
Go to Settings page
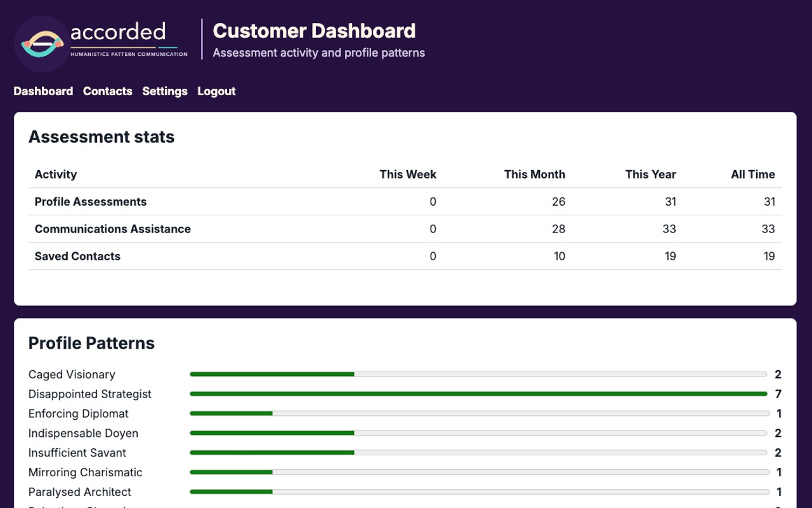click(165, 91)
